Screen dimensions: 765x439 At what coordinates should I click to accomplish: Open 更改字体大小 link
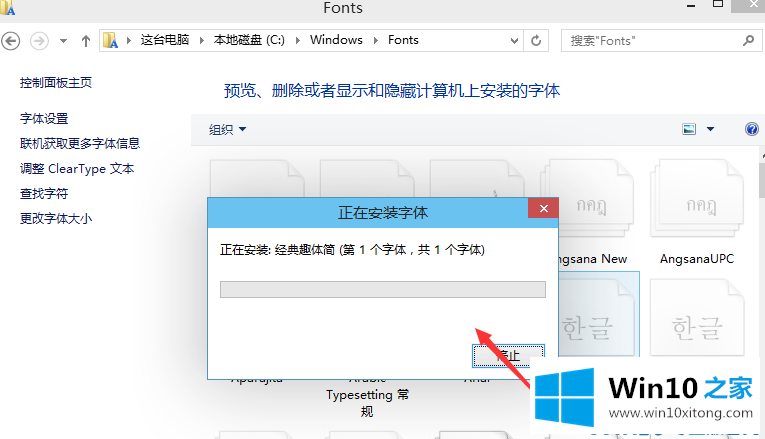tap(56, 219)
